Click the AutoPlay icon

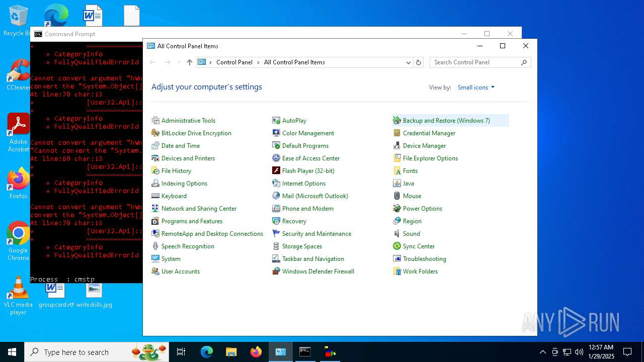pos(276,121)
